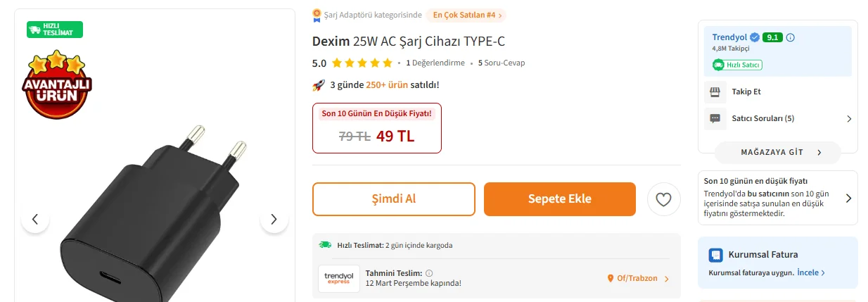Screen dimensions: 868x302
Task: Click the location pin icon near Of/Trabzon
Action: coord(611,279)
